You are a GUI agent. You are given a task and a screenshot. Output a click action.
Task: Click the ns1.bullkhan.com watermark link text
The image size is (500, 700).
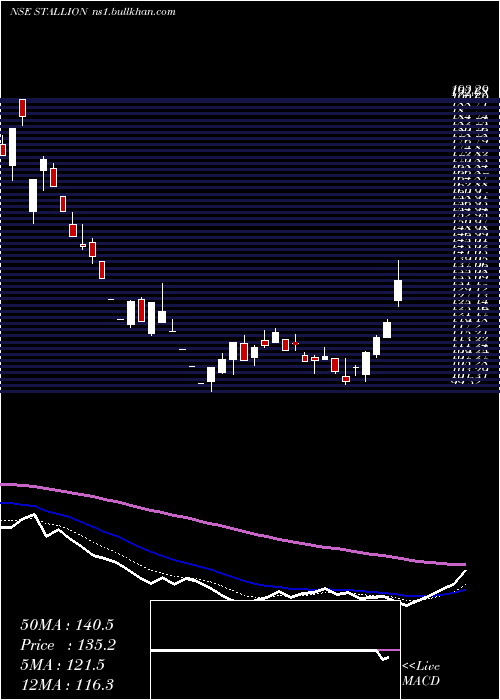pyautogui.click(x=133, y=12)
